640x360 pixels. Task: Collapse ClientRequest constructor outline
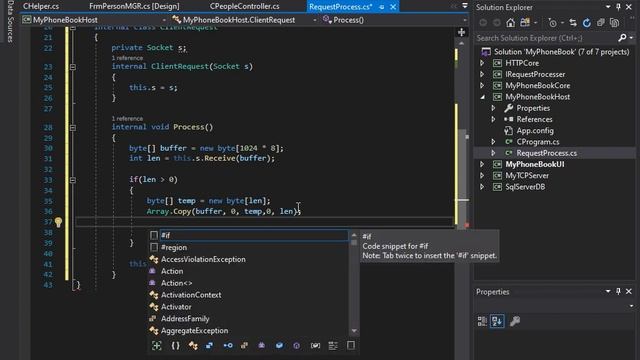point(73,67)
